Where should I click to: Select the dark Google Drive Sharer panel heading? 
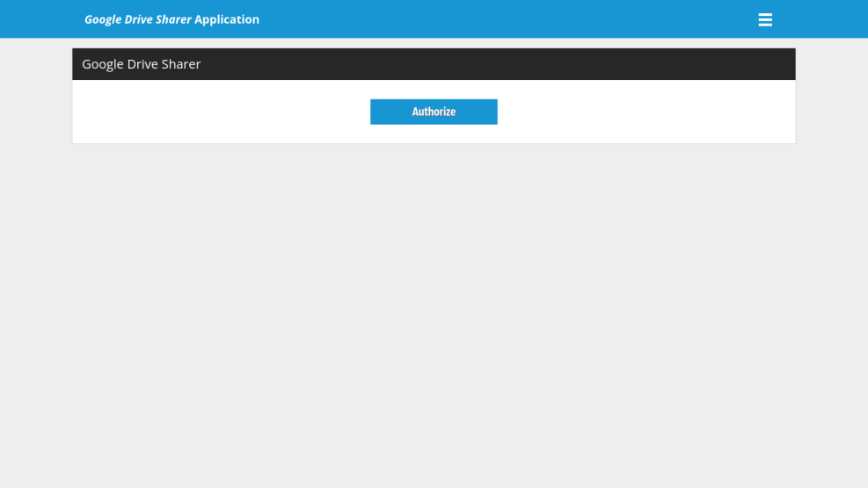coord(434,64)
